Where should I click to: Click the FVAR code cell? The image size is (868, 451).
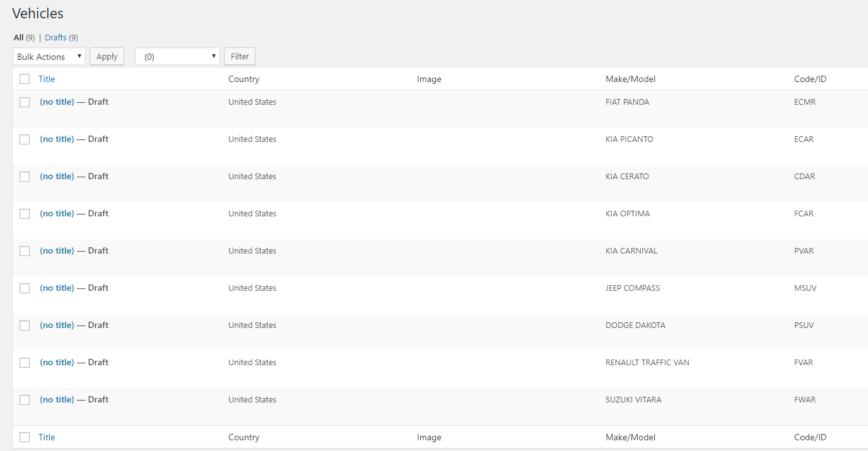tap(804, 362)
